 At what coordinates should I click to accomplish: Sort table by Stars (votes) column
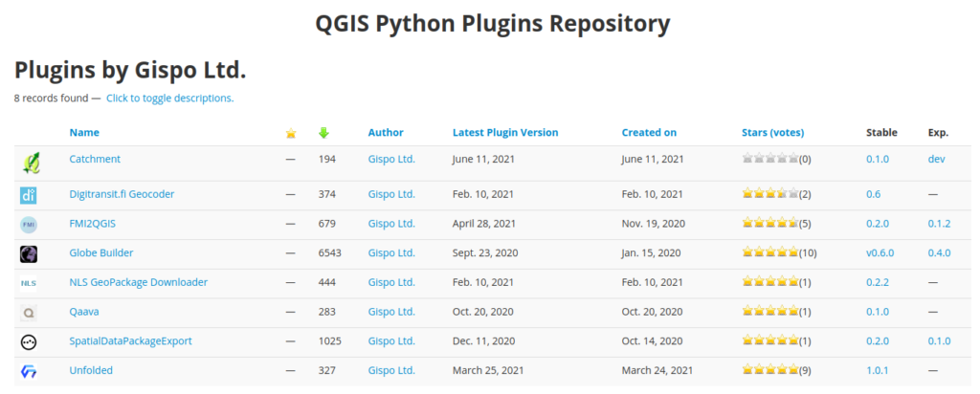(773, 132)
